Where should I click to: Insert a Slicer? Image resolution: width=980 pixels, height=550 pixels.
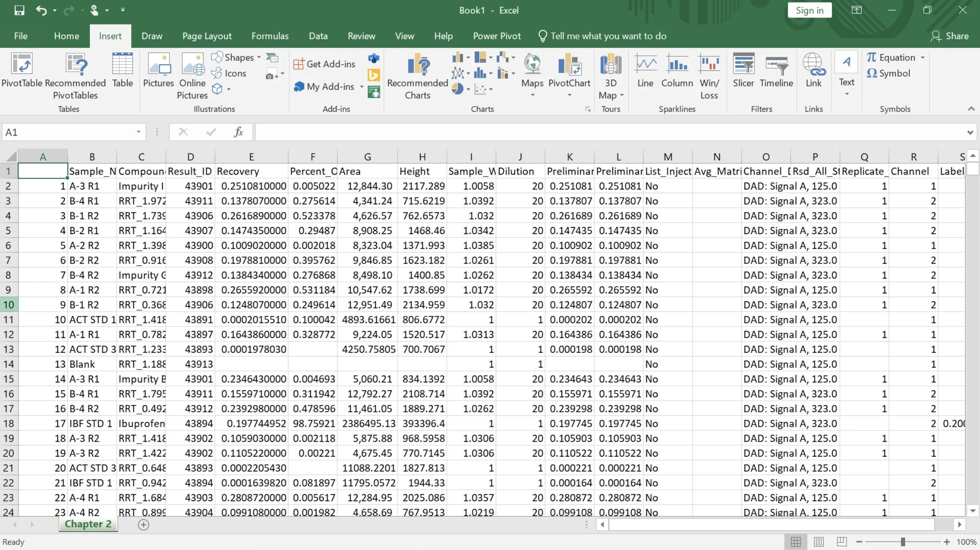point(743,73)
